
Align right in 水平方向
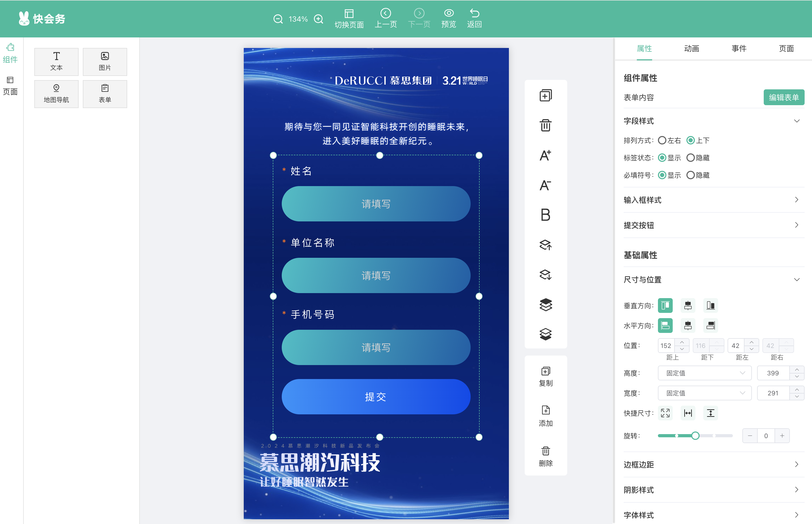click(710, 325)
